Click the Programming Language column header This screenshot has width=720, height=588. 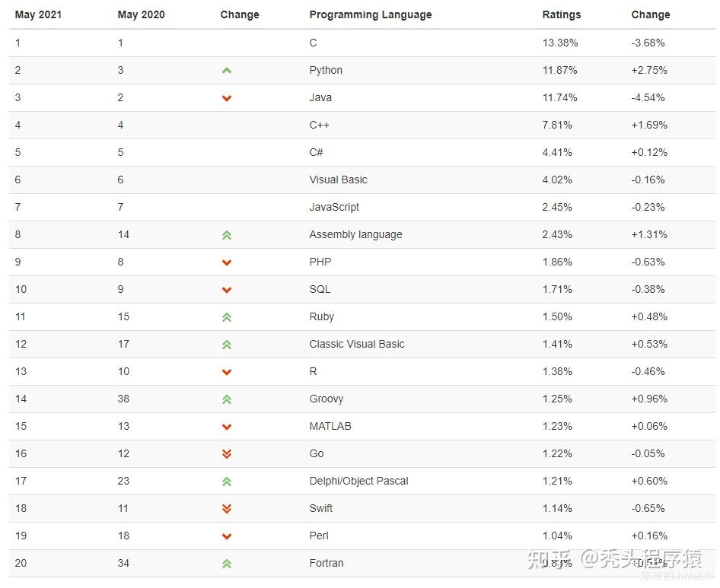(x=370, y=14)
